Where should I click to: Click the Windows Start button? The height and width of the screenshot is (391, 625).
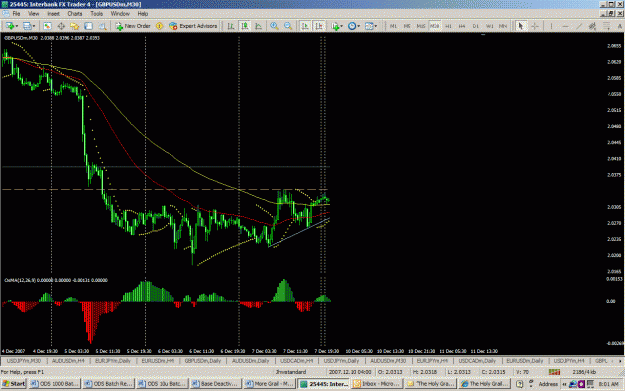[14, 384]
